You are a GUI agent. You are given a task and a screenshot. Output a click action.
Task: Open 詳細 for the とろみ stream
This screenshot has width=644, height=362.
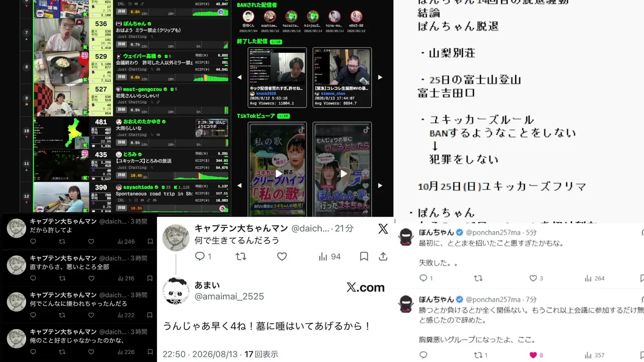[121, 175]
